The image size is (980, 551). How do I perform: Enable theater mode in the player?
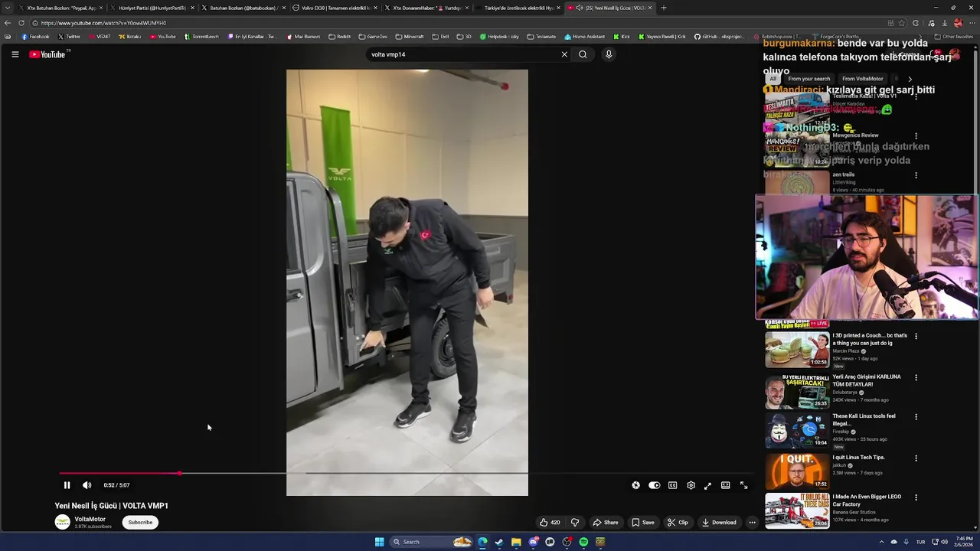point(725,485)
